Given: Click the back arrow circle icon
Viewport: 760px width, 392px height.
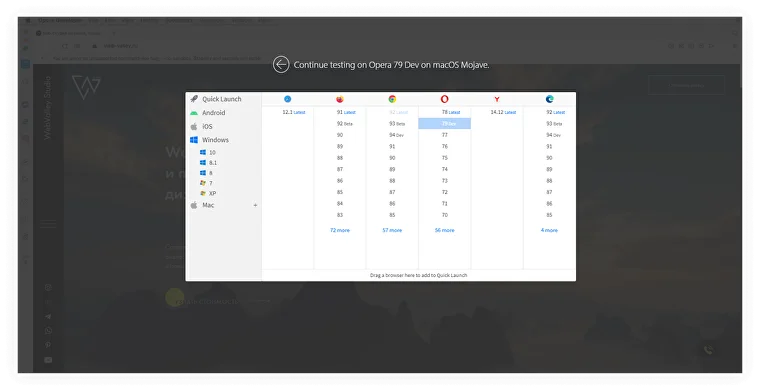Looking at the screenshot, I should [281, 64].
